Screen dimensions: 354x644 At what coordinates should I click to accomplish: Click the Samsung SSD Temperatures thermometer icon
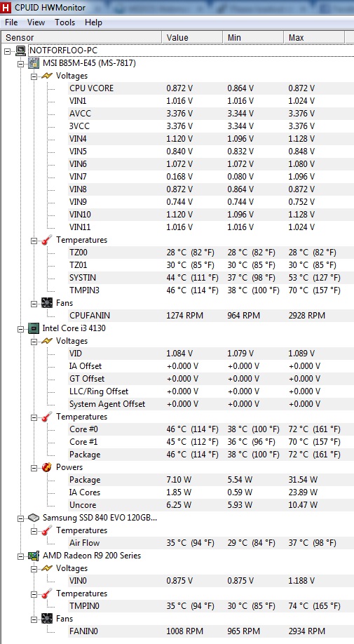point(47,530)
